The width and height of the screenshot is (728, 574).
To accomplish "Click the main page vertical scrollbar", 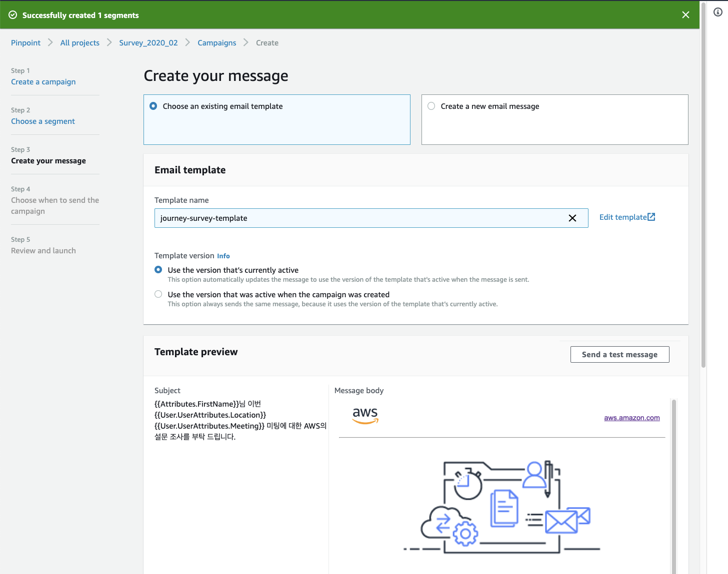I will (703, 185).
